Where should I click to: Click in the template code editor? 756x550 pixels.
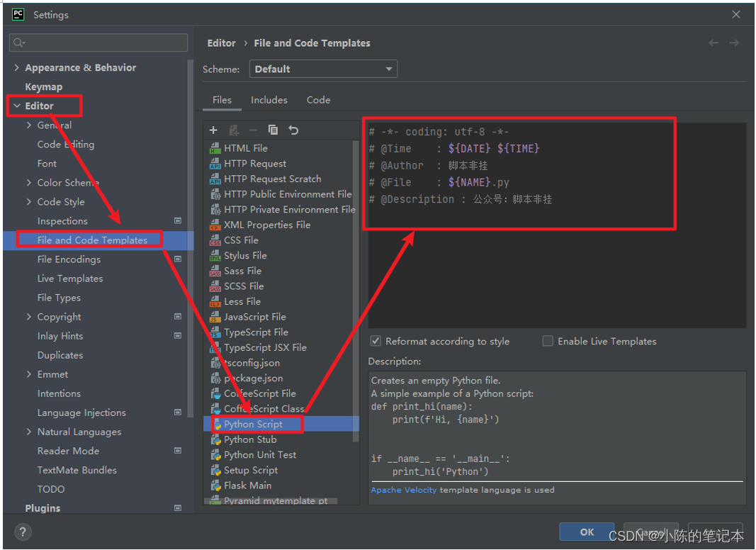tap(557, 225)
